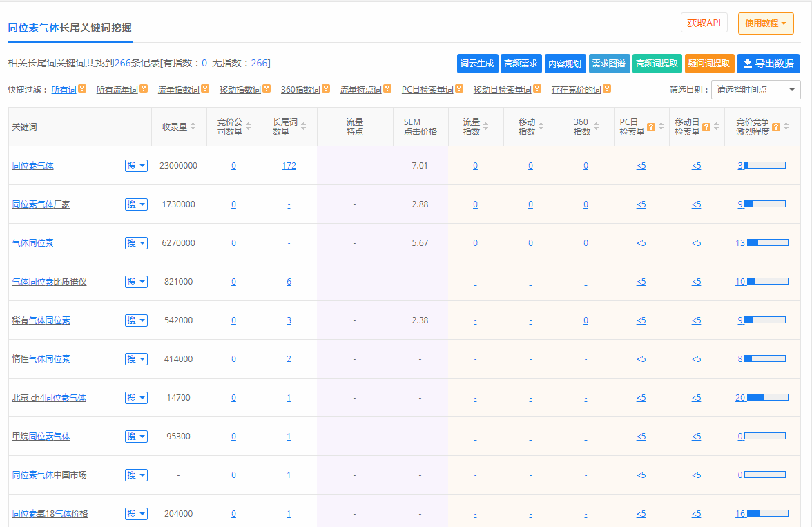Click the help icon in PC日检索量 column header
The width and height of the screenshot is (812, 527).
pos(651,127)
